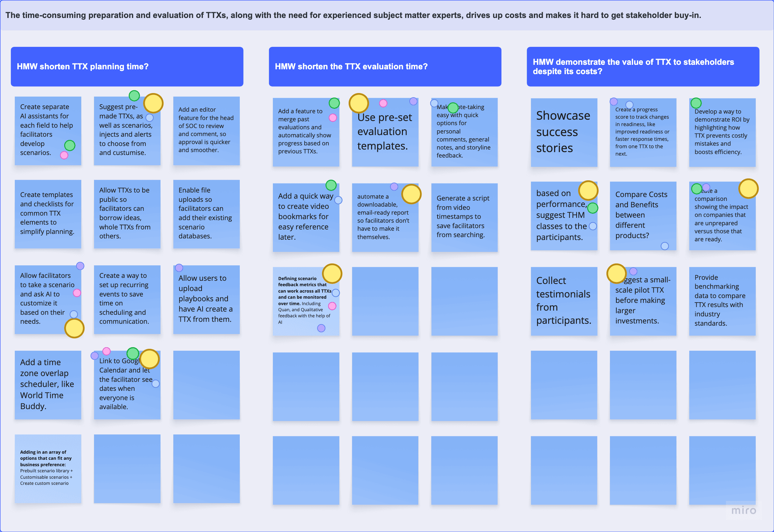This screenshot has width=774, height=532.
Task: Click the problem statement text at top
Action: tap(353, 15)
